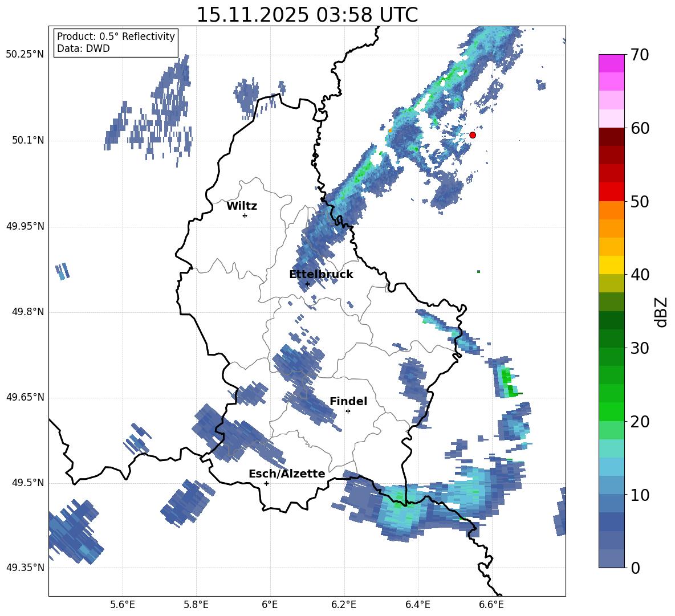Click the colorbar tick label 30
The width and height of the screenshot is (675, 616).
click(640, 348)
